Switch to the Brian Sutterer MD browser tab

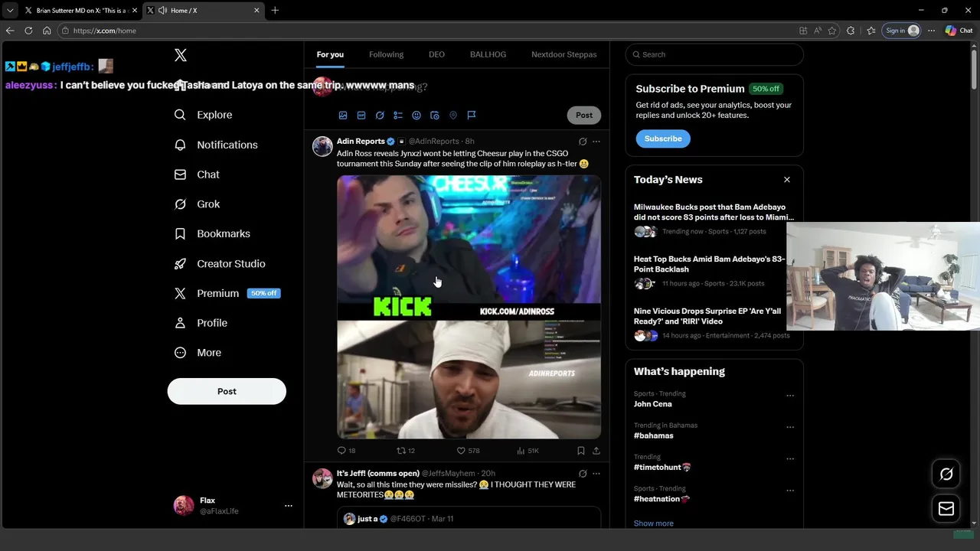tap(80, 11)
